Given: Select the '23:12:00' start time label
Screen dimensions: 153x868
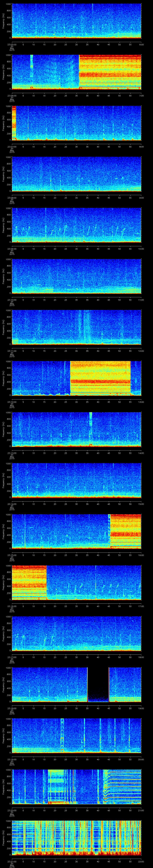Looking at the screenshot, I should click(x=12, y=402).
